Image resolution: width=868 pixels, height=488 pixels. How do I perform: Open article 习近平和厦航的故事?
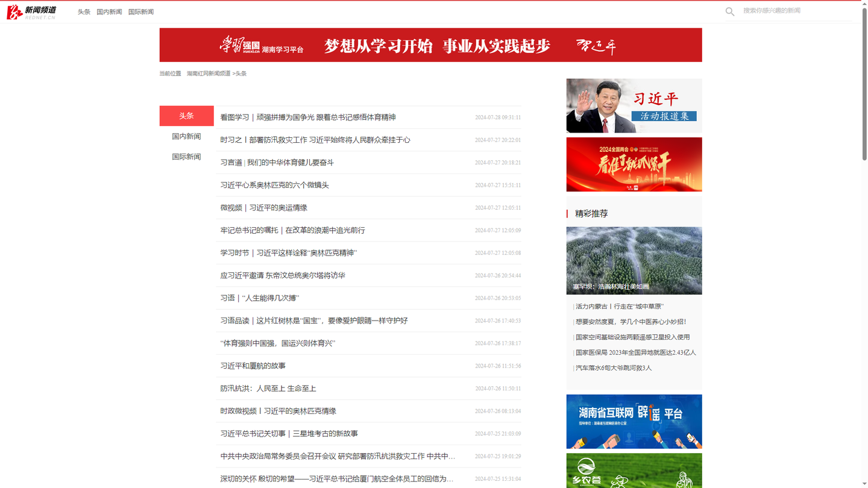[x=253, y=366]
